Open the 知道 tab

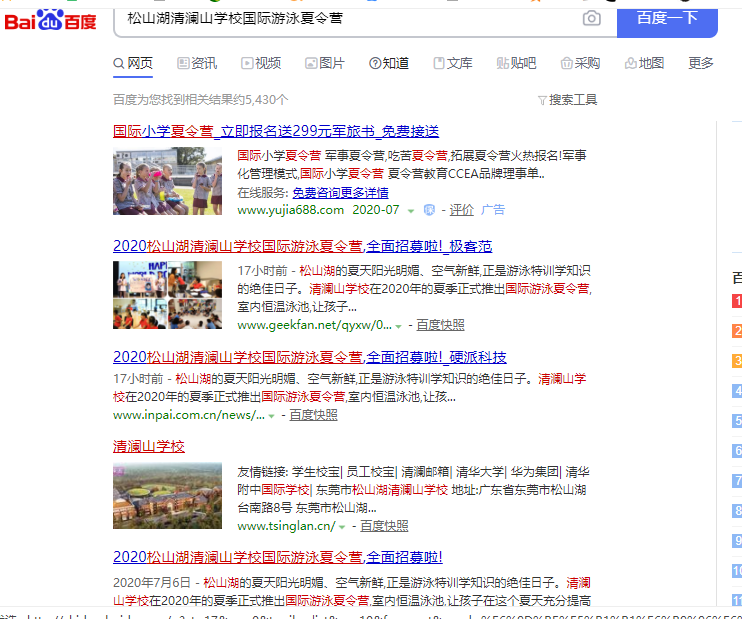pos(389,63)
